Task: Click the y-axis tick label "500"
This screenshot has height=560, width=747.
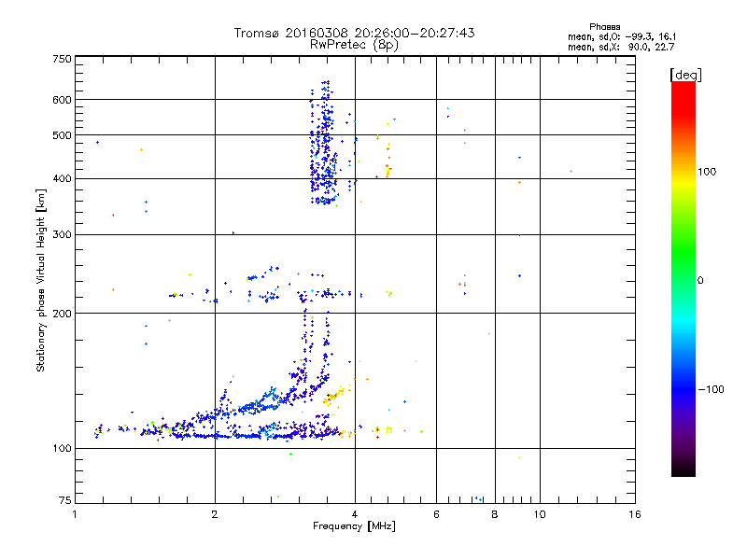Action: [62, 135]
